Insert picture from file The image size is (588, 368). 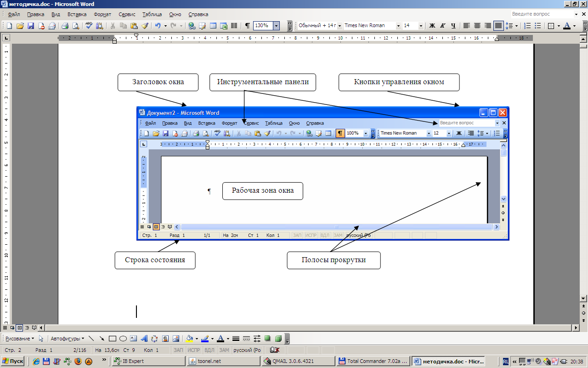tap(175, 339)
